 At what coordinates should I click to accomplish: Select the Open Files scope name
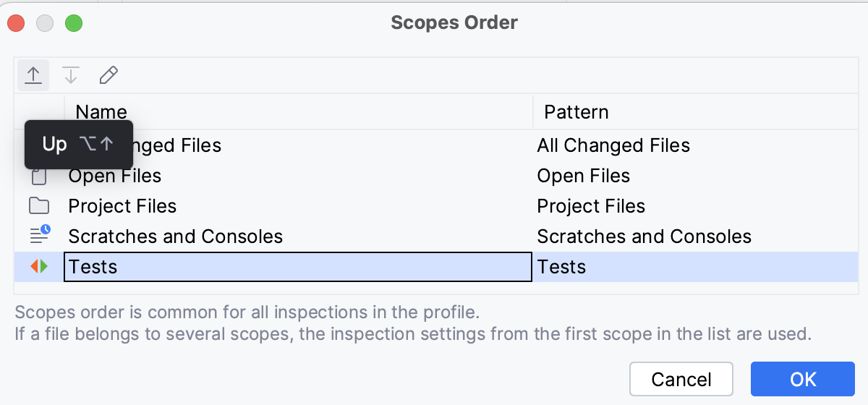(x=115, y=176)
